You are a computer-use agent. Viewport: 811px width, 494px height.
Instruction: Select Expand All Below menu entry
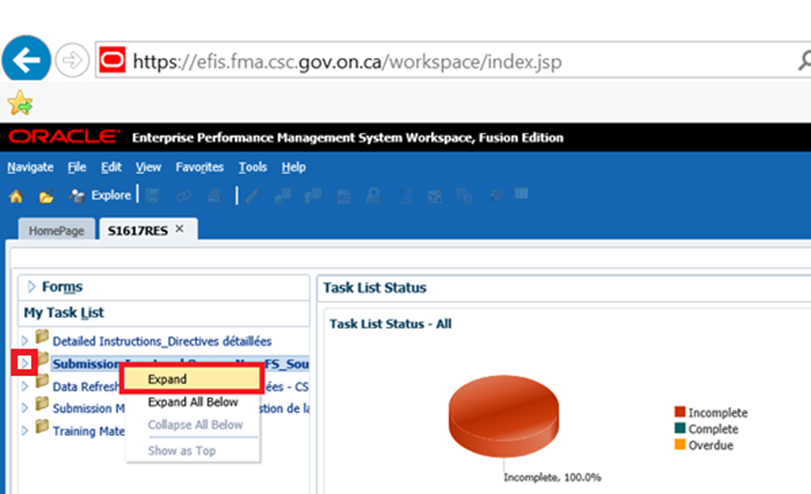(193, 402)
